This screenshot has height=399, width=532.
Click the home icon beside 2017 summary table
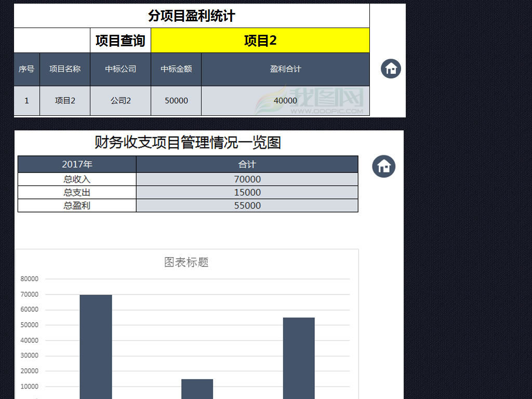click(x=384, y=166)
